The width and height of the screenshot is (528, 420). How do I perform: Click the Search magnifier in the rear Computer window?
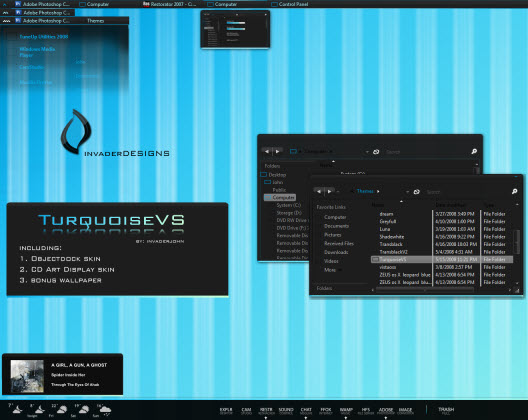pos(474,152)
